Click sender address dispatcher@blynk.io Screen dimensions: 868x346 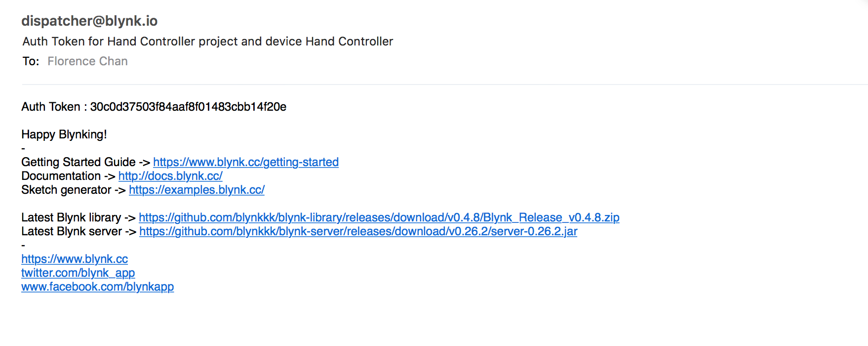[x=89, y=21]
